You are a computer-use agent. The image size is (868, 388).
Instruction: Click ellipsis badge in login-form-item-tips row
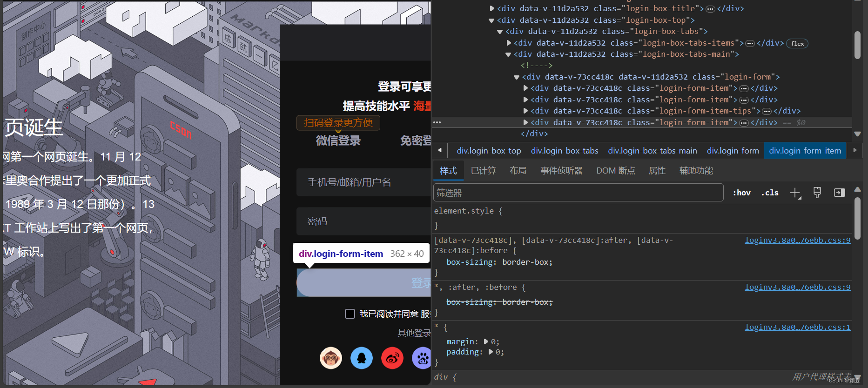[x=767, y=111]
